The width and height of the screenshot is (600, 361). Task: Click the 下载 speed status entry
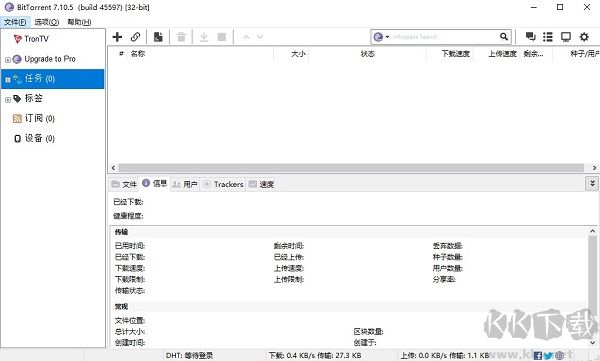tap(315, 356)
